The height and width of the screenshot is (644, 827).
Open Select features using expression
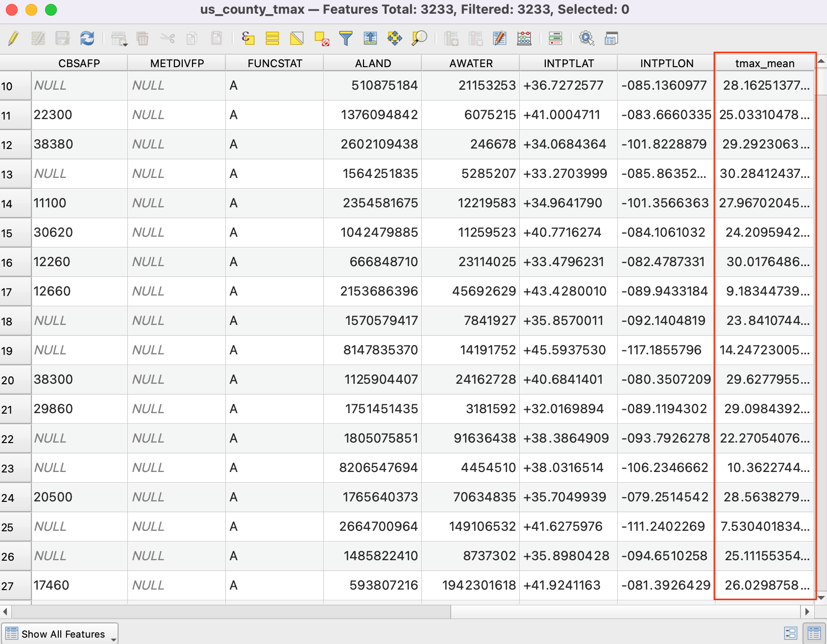coord(248,38)
